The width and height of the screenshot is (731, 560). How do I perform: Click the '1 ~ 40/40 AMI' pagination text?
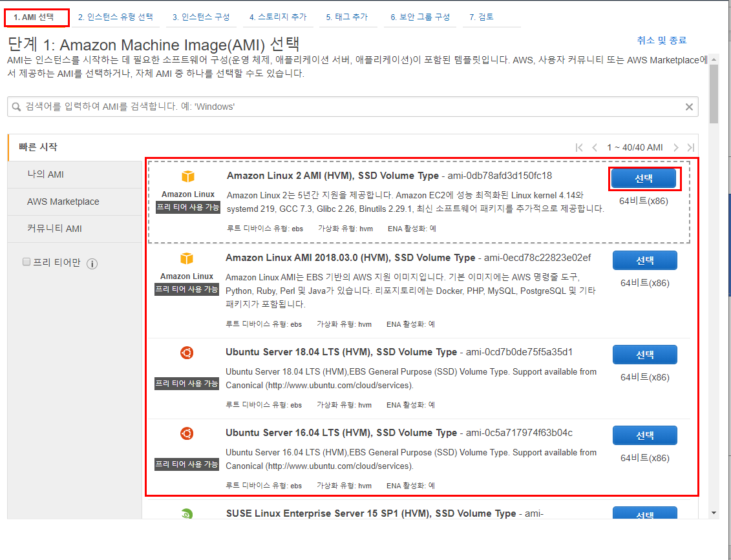[x=635, y=148]
